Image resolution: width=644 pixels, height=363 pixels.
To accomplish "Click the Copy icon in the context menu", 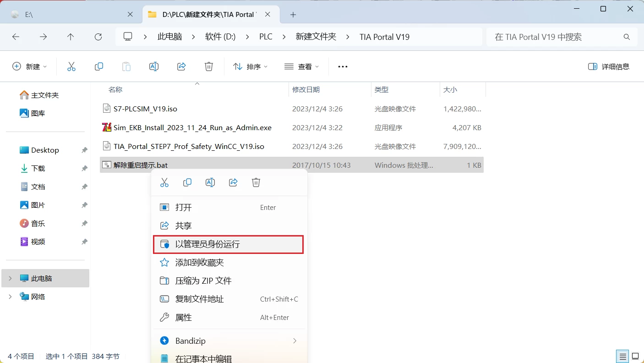I will point(187,182).
